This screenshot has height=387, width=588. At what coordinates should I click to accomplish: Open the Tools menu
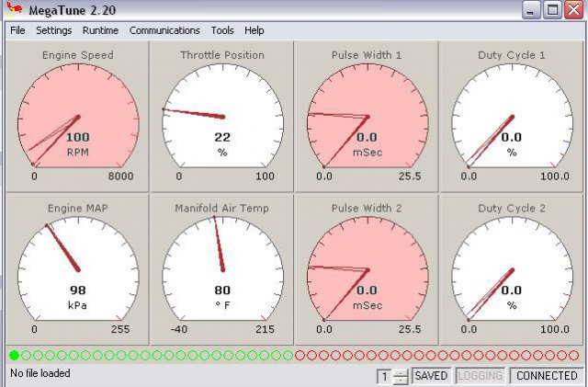pyautogui.click(x=222, y=30)
